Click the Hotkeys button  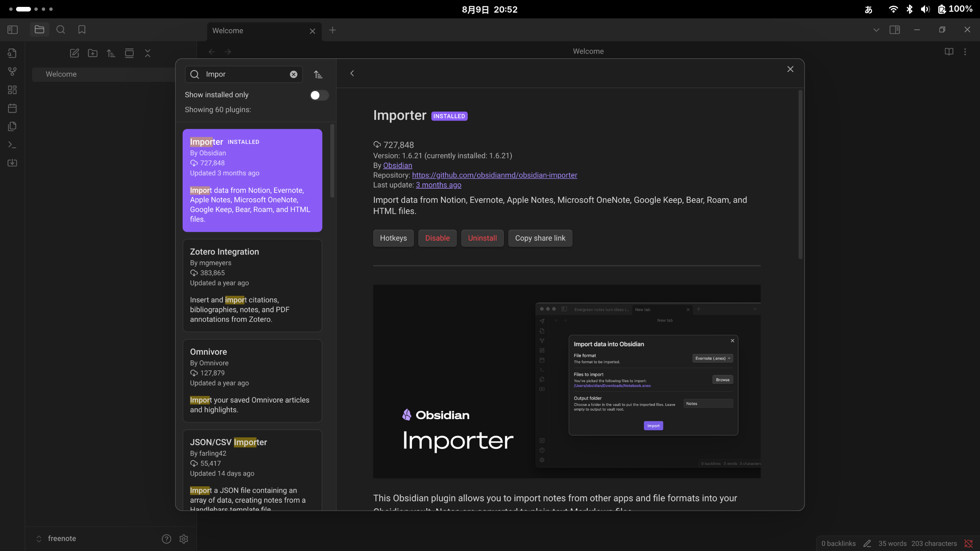(393, 238)
